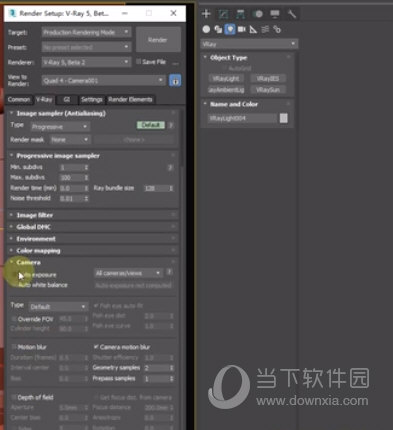This screenshot has width=393, height=430.
Task: Open the Hierarchy tab in command panel
Action: tap(240, 14)
